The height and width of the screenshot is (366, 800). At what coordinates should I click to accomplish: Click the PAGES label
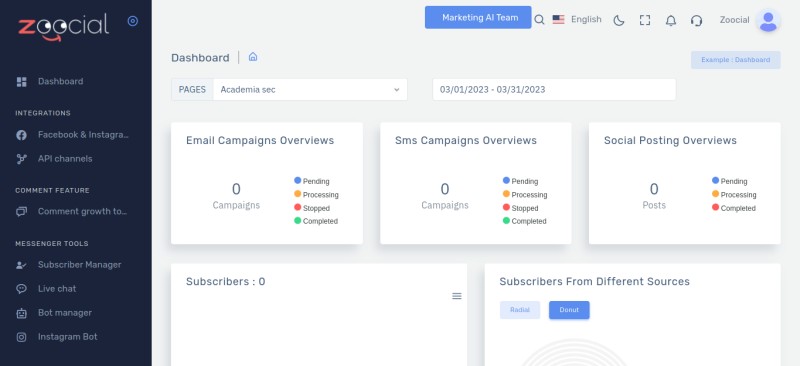pos(192,89)
